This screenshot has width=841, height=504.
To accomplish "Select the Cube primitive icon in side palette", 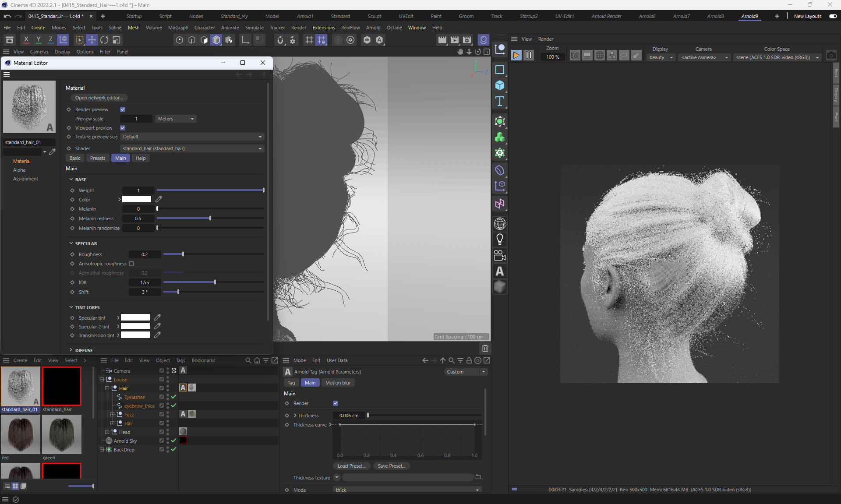I will (500, 85).
